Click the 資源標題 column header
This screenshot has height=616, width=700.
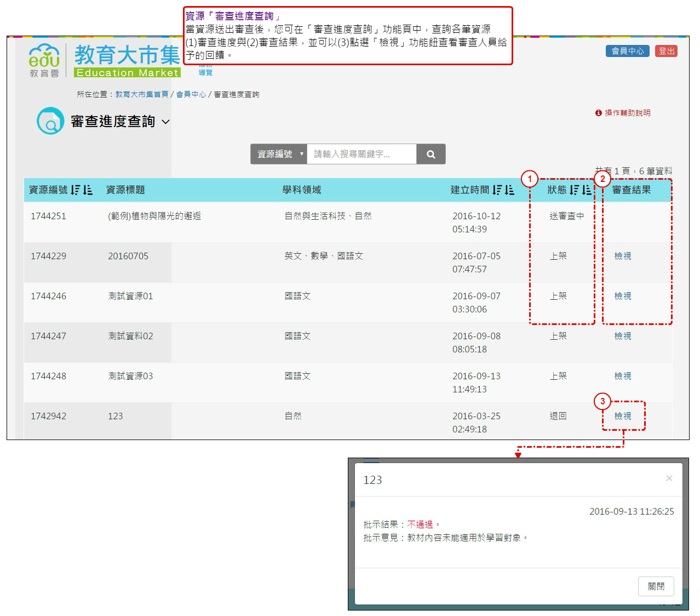(125, 190)
